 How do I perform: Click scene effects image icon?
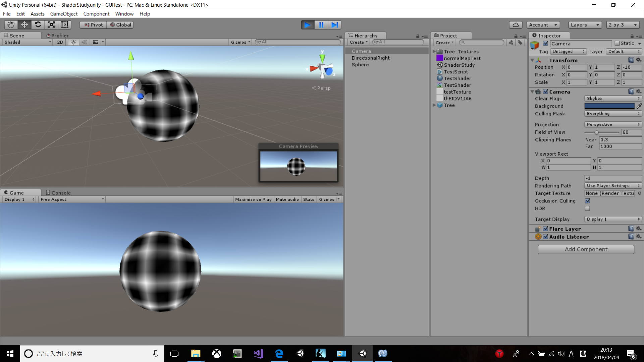[x=96, y=42]
